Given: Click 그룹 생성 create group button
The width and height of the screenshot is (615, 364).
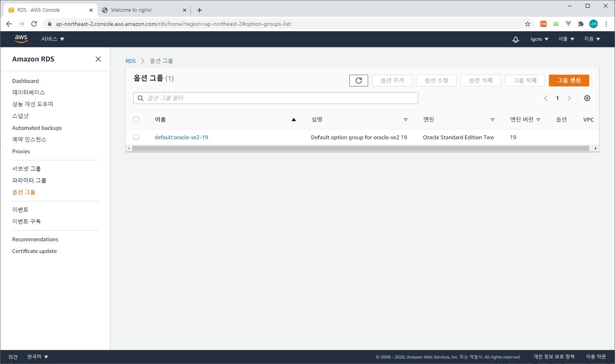Looking at the screenshot, I should 569,81.
